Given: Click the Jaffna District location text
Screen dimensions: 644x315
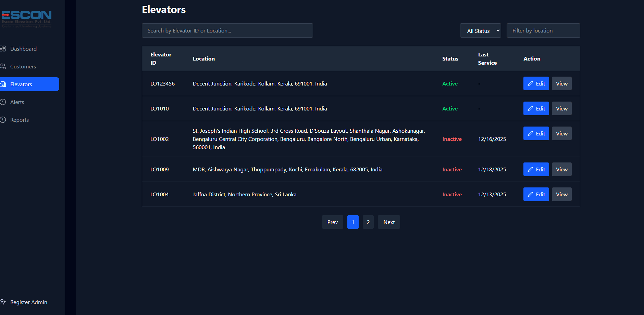Looking at the screenshot, I should click(245, 194).
